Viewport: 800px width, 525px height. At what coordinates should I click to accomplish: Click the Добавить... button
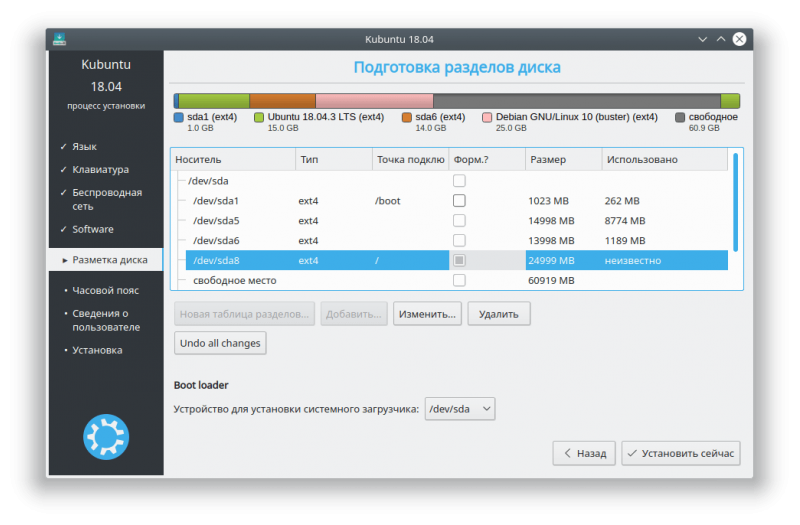point(354,314)
